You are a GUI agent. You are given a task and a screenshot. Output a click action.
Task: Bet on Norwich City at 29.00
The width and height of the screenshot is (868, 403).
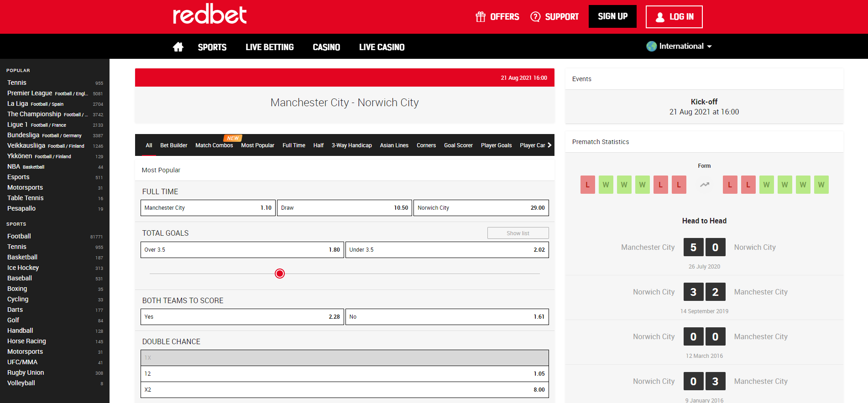(481, 208)
